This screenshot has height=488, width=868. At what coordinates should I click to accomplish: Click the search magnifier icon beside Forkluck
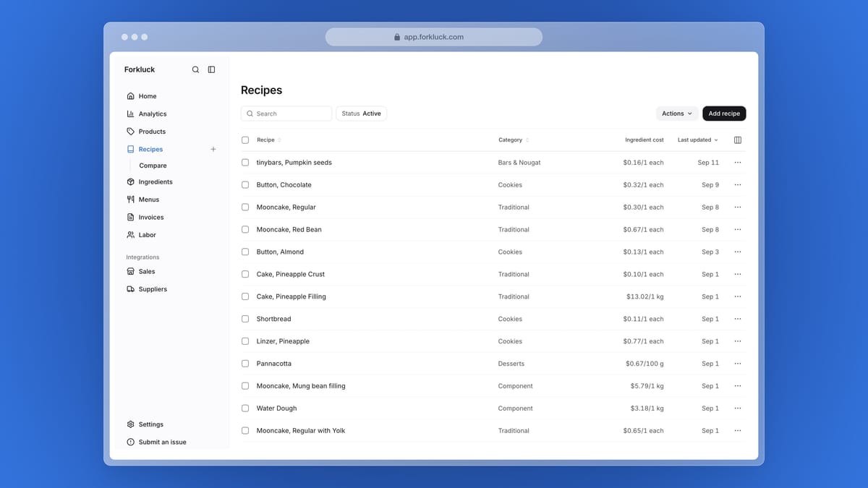[x=195, y=69]
